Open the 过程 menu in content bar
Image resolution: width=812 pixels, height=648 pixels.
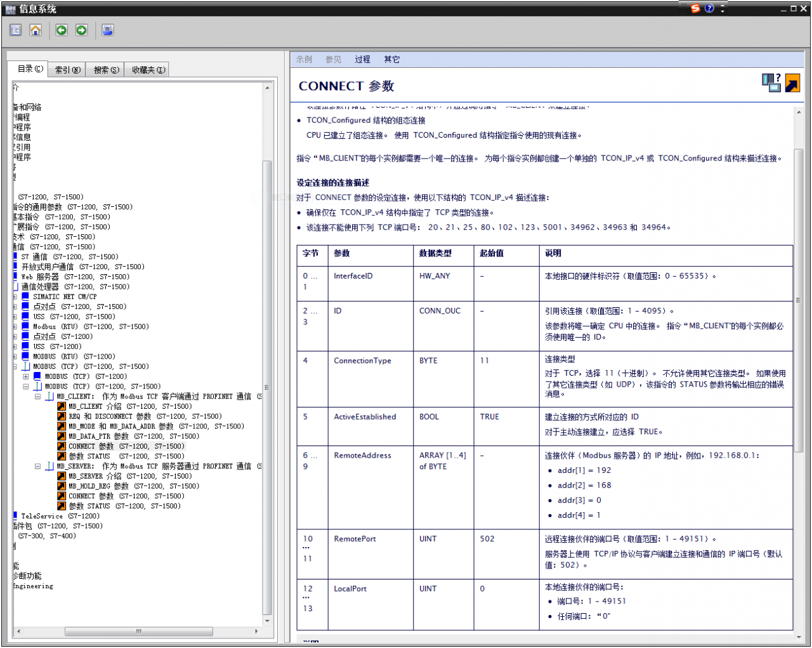pos(362,59)
